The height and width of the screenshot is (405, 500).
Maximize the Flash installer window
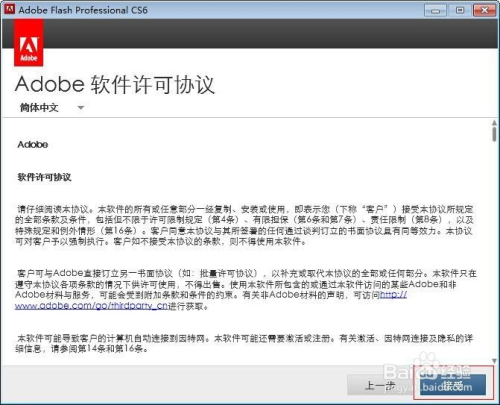click(x=460, y=10)
